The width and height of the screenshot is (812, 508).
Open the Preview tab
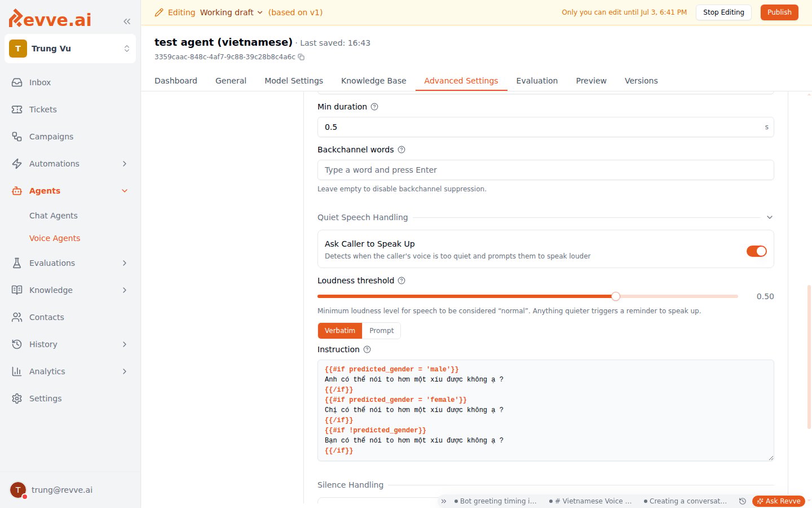tap(591, 81)
